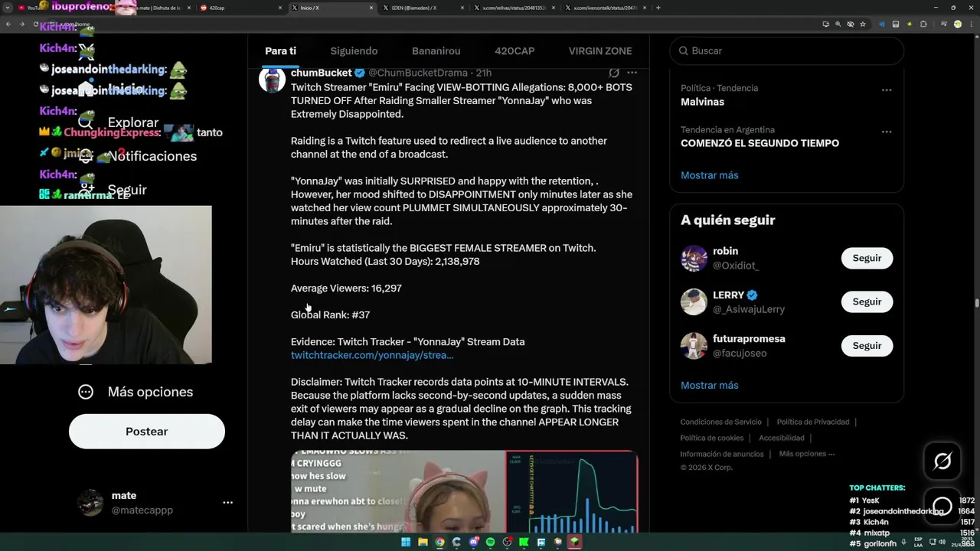Open account menu dots next to mate
980x551 pixels.
(x=227, y=503)
